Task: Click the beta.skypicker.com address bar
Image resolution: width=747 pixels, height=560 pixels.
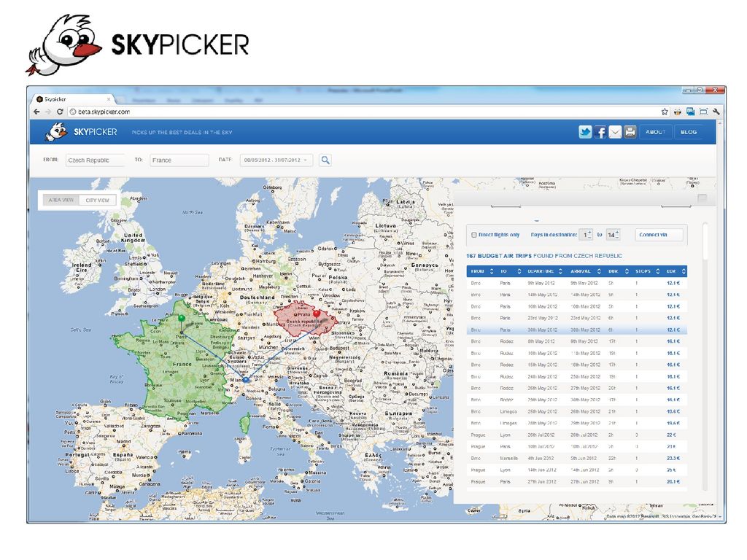Action: 362,112
